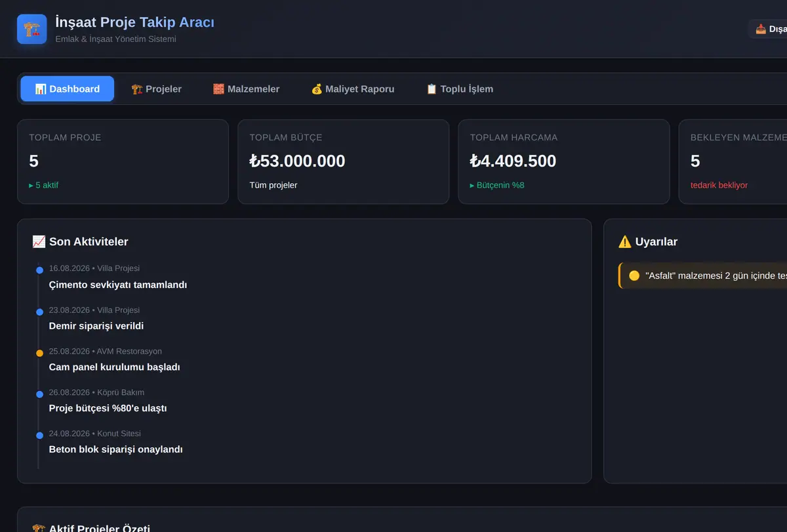Open the Projeler tab

[156, 89]
